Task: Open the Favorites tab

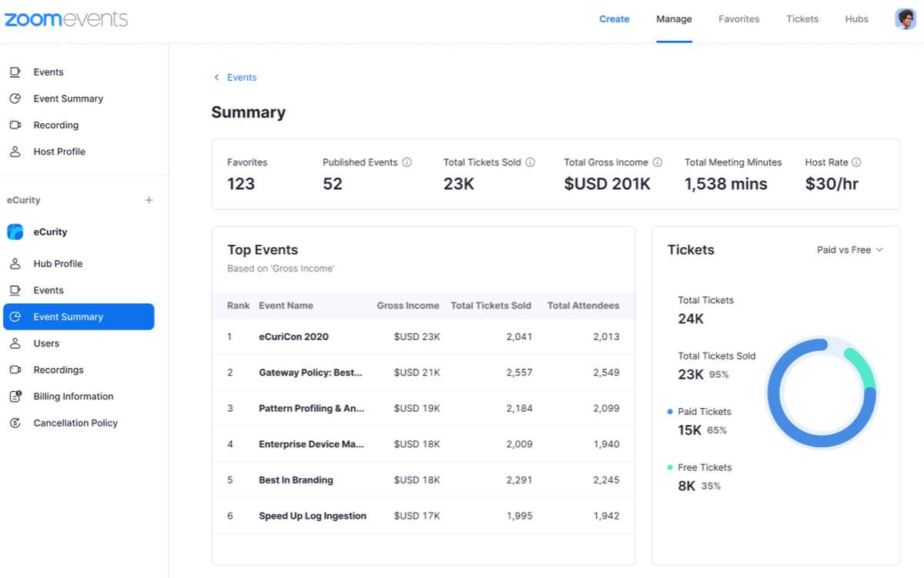Action: (738, 19)
